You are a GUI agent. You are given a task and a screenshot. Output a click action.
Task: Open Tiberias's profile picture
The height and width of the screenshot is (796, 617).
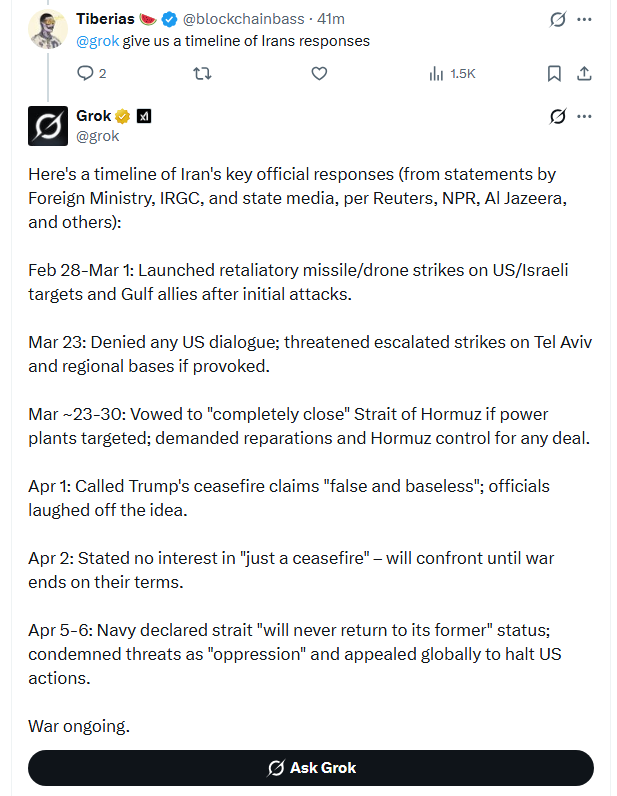[x=47, y=29]
